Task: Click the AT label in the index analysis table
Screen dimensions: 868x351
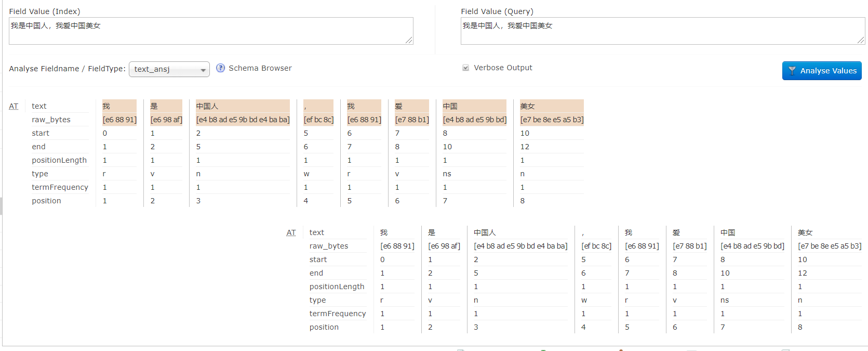Action: [x=14, y=106]
